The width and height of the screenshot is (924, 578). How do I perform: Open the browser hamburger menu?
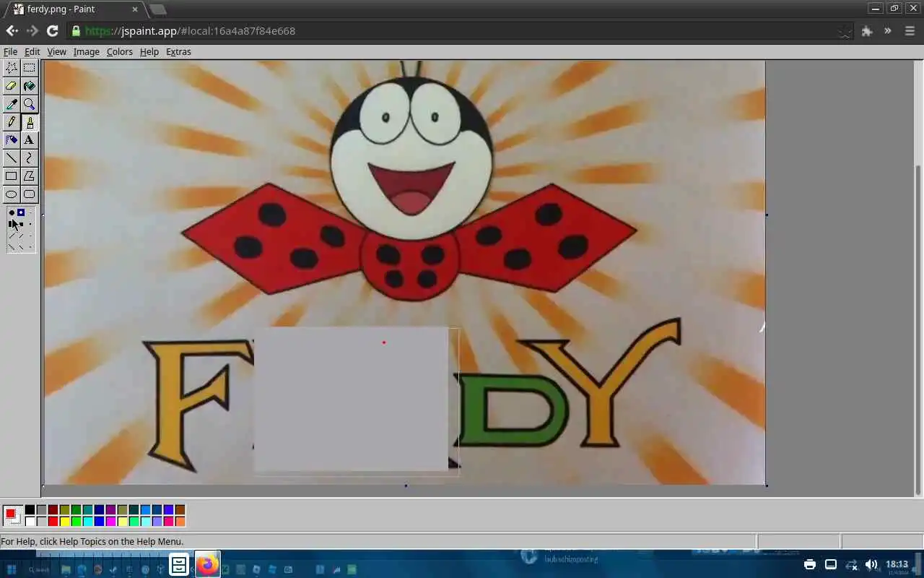910,31
